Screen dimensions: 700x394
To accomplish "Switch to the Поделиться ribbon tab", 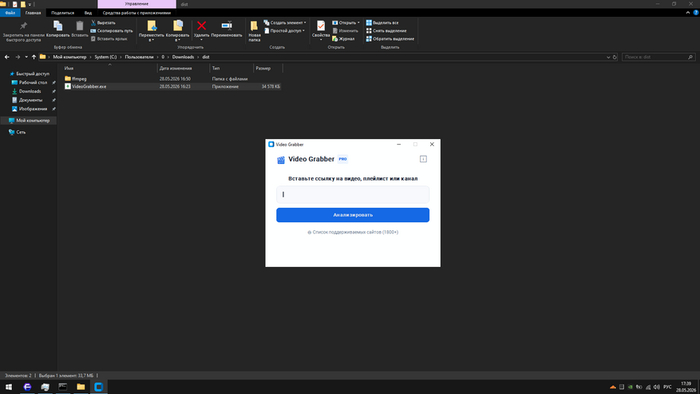I will click(x=62, y=13).
